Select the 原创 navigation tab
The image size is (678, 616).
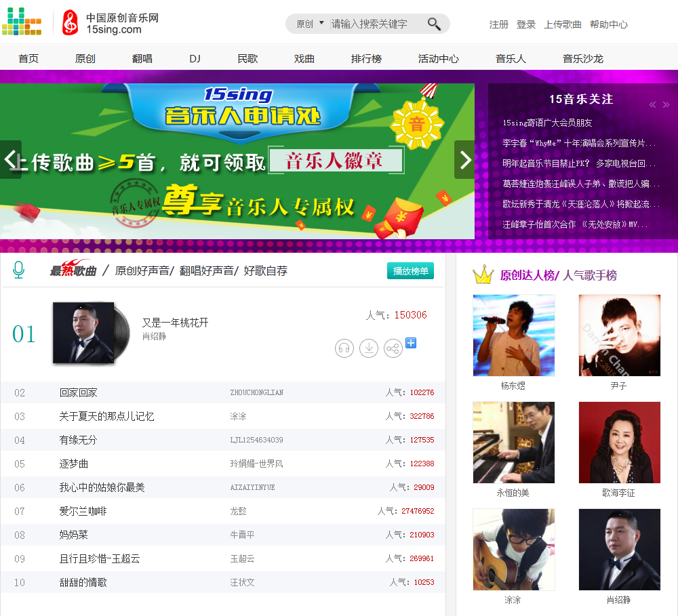(x=85, y=58)
